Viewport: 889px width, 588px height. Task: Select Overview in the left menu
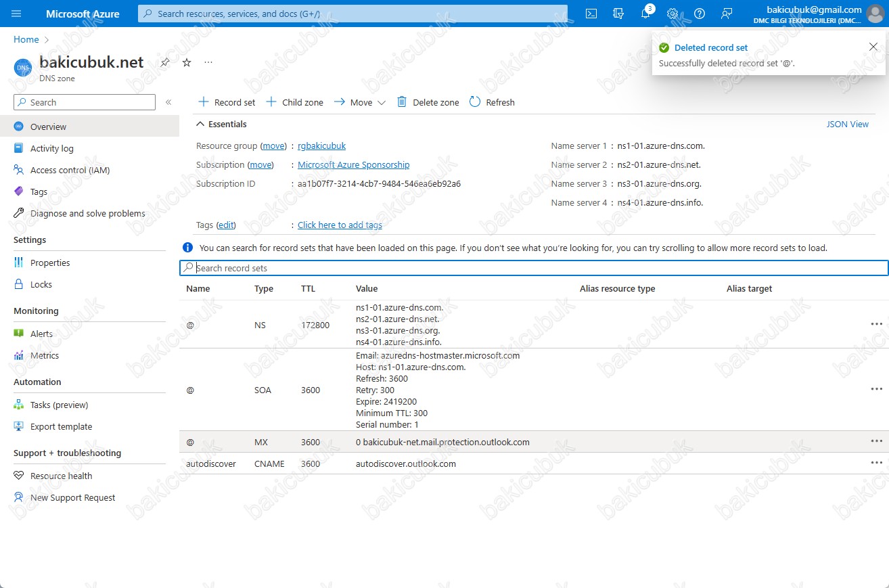pyautogui.click(x=89, y=127)
